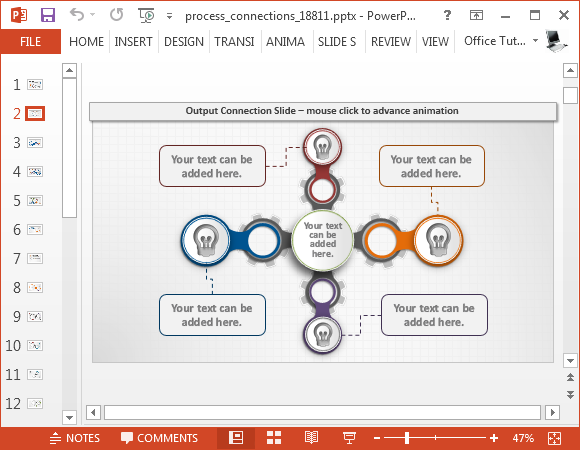580x450 pixels.
Task: Select slide 12 thumbnail
Action: point(35,403)
